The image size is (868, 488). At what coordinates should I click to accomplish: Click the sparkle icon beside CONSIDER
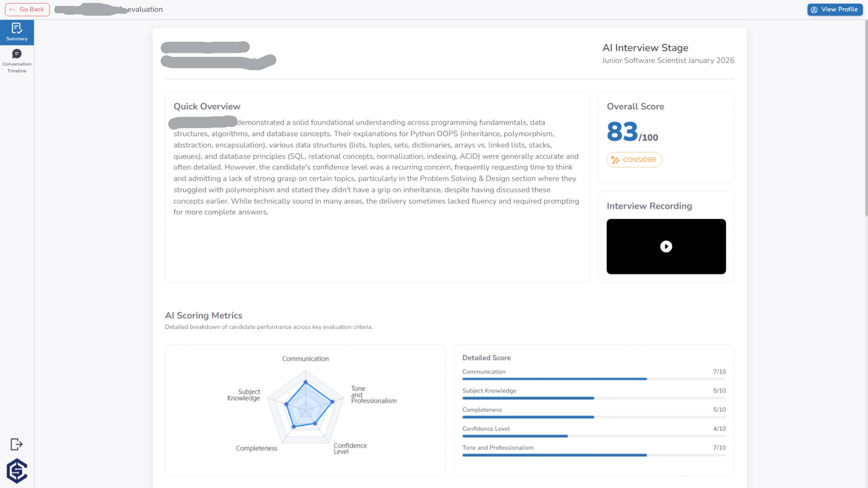click(615, 160)
